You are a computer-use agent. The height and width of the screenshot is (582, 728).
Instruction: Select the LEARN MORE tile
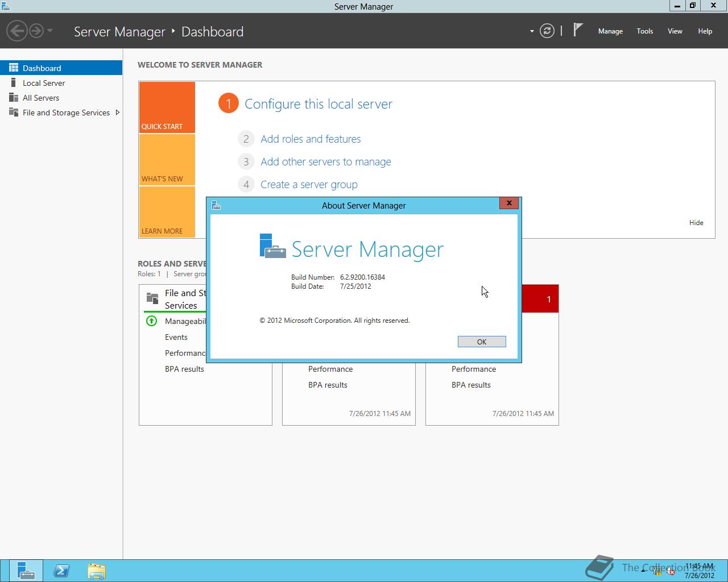[167, 212]
